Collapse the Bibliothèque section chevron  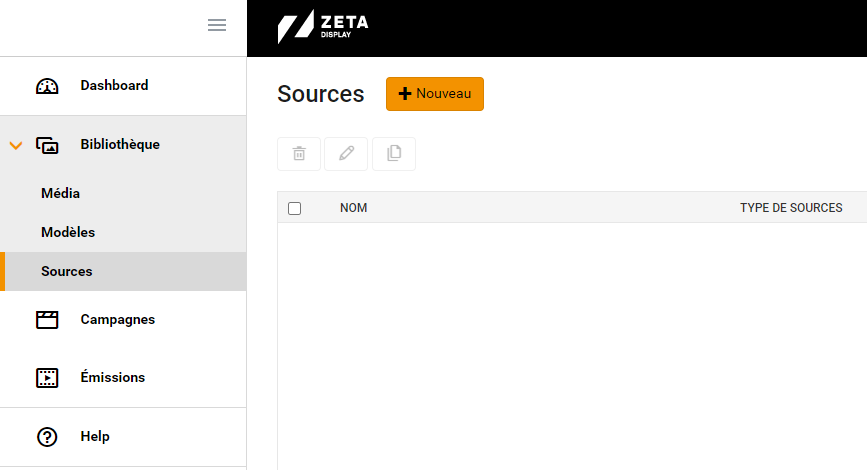[x=16, y=146]
